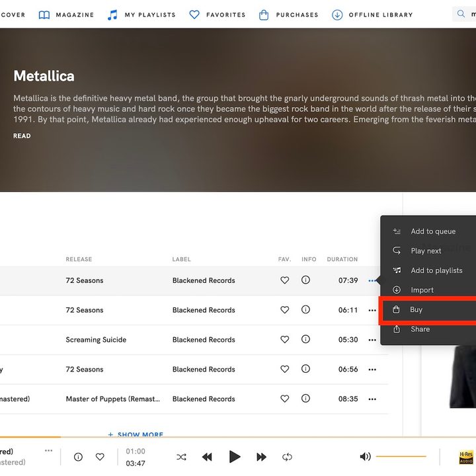Favorite the 06:11 track heart icon
This screenshot has width=476, height=476.
click(x=284, y=310)
